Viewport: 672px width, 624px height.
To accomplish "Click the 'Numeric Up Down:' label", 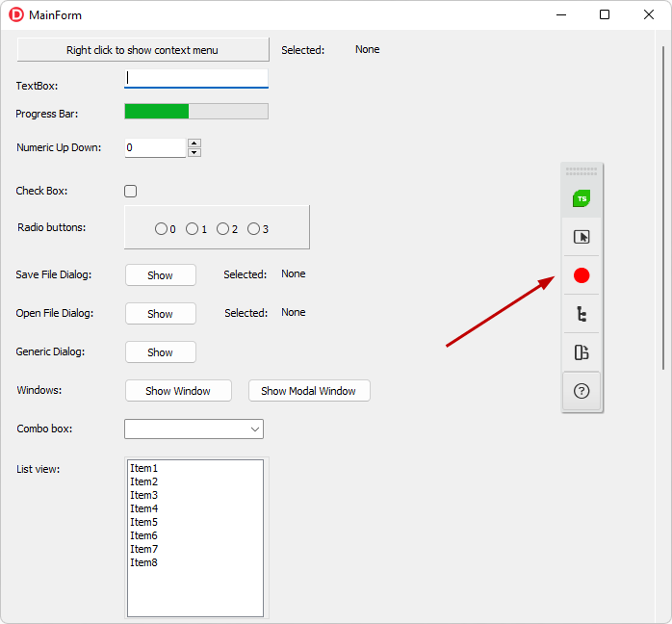I will click(59, 147).
